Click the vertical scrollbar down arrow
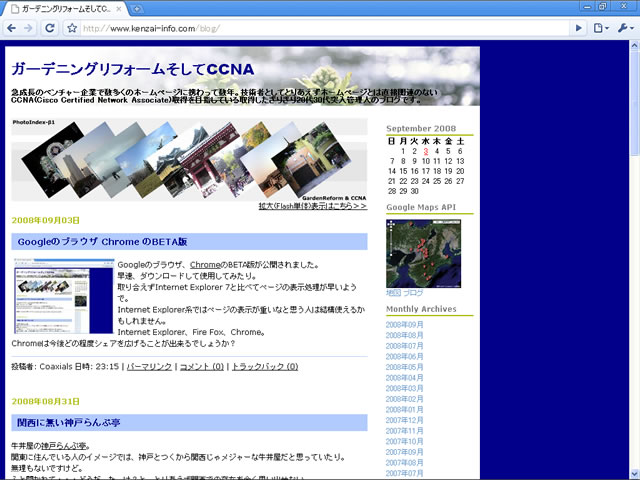 click(x=634, y=473)
